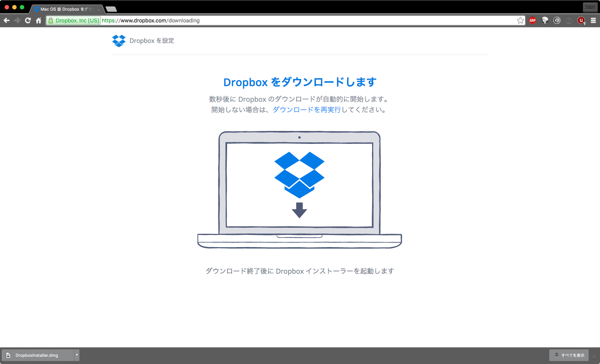The height and width of the screenshot is (364, 600).
Task: Click the browser back arrow
Action: [x=6, y=20]
